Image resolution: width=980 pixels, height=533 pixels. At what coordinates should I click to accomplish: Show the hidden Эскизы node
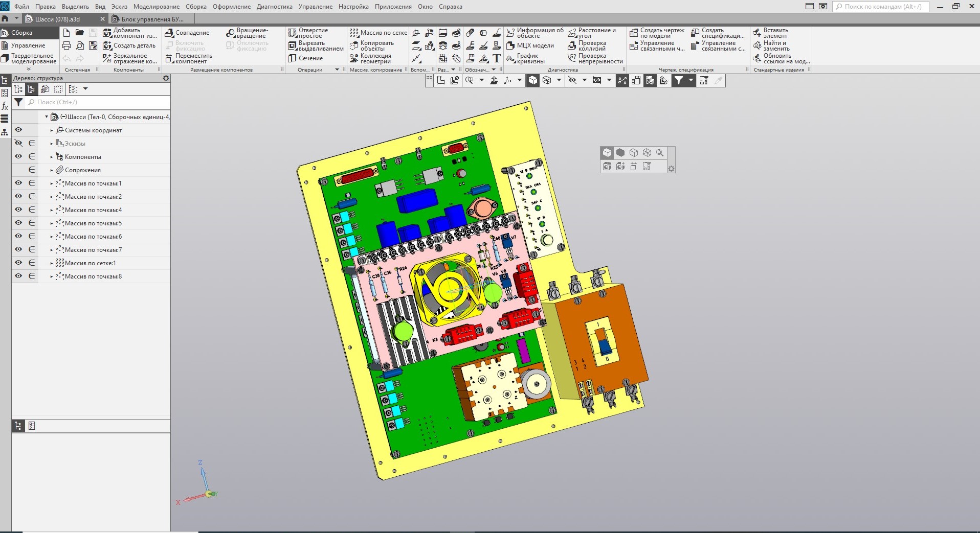pyautogui.click(x=18, y=143)
